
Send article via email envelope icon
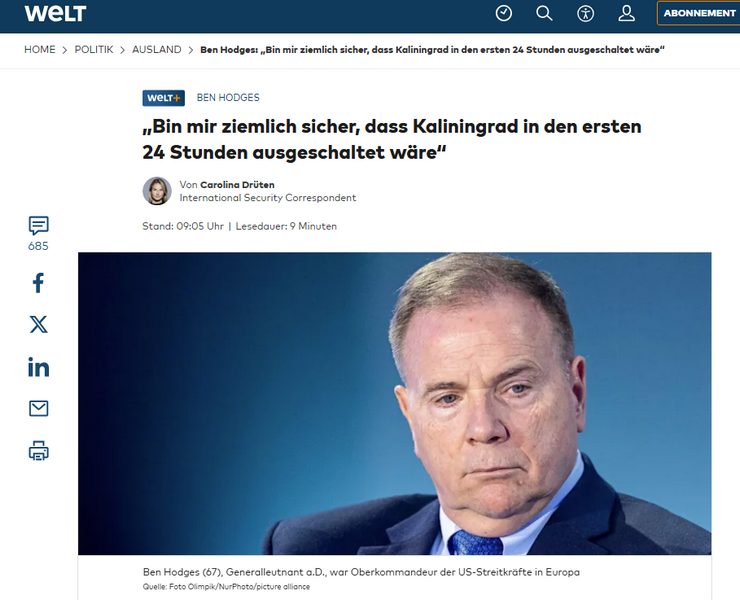click(38, 408)
